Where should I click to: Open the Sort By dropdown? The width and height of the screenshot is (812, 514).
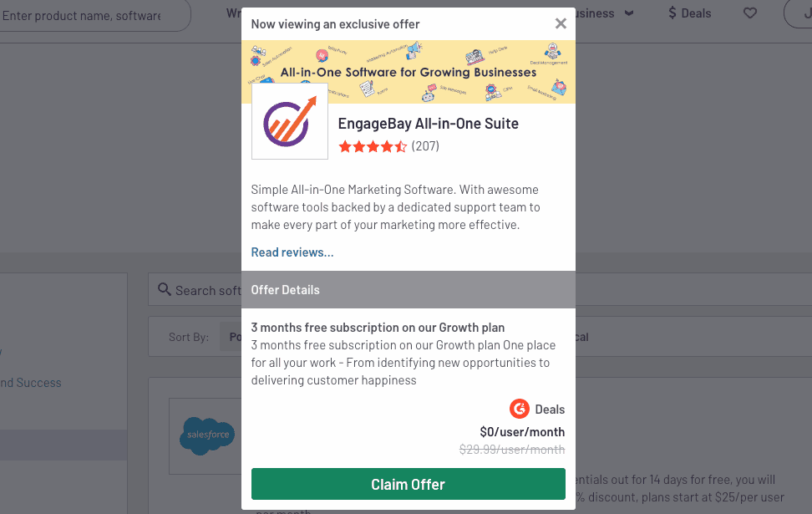[x=230, y=337]
